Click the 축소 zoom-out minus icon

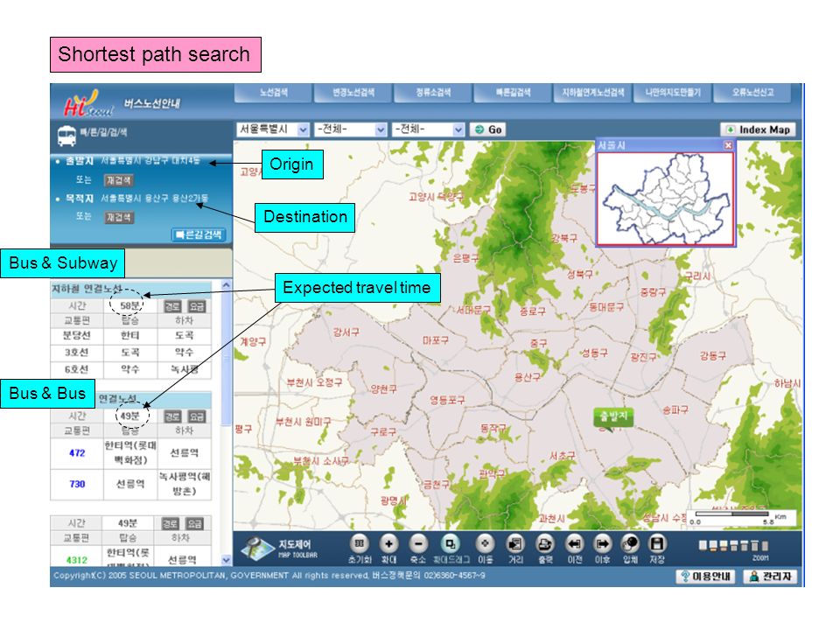pos(418,544)
